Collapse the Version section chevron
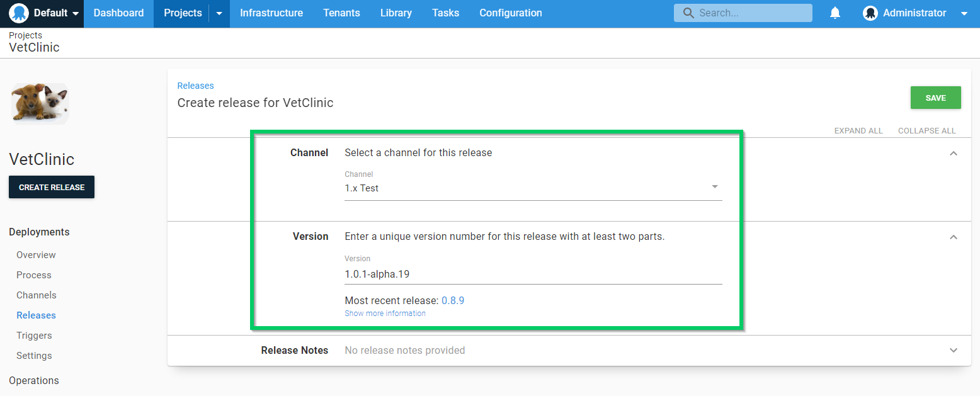 click(x=953, y=237)
